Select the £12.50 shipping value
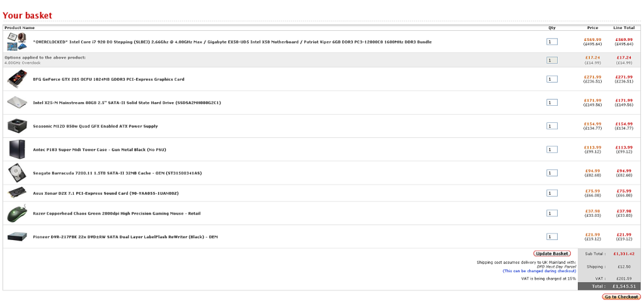The height and width of the screenshot is (303, 644). tap(624, 266)
